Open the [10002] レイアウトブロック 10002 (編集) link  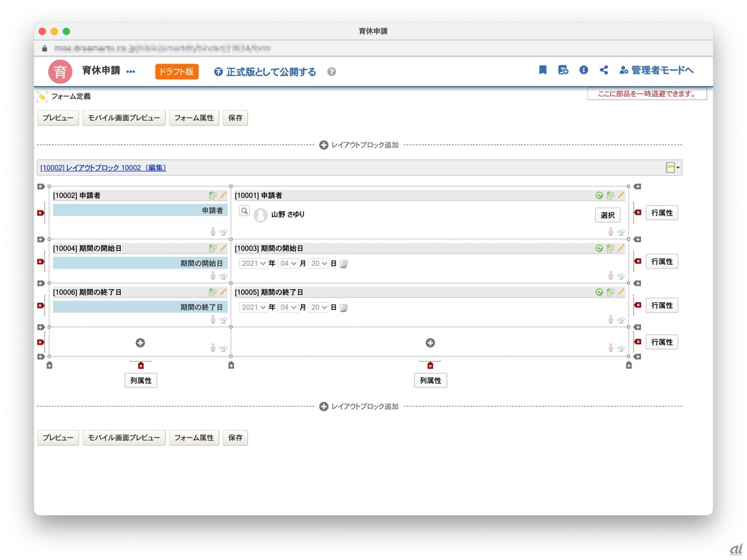click(x=103, y=168)
